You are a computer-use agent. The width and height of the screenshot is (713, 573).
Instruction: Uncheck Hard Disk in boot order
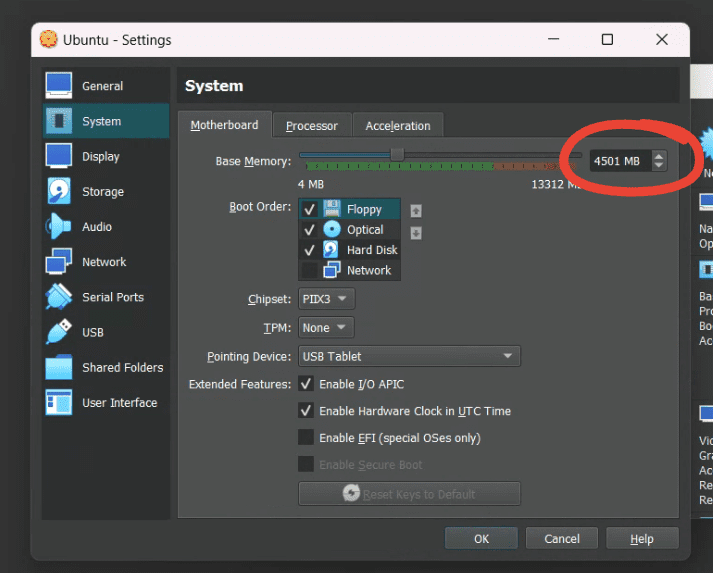pos(310,250)
